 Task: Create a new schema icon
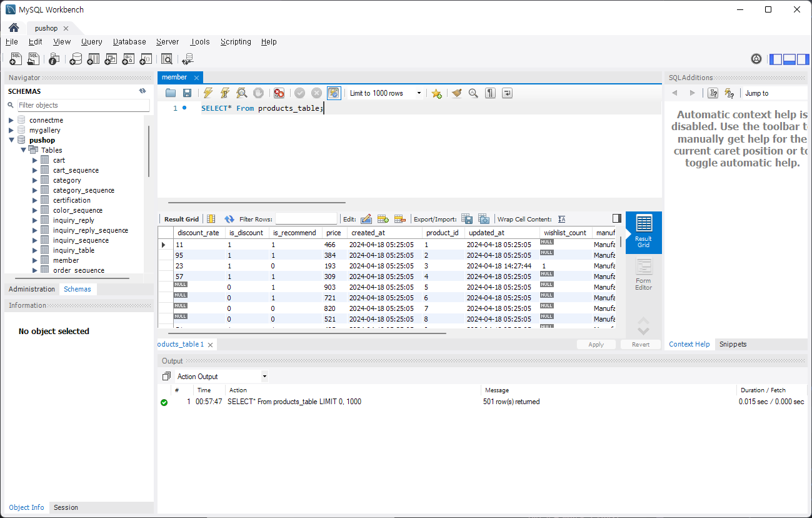point(76,59)
